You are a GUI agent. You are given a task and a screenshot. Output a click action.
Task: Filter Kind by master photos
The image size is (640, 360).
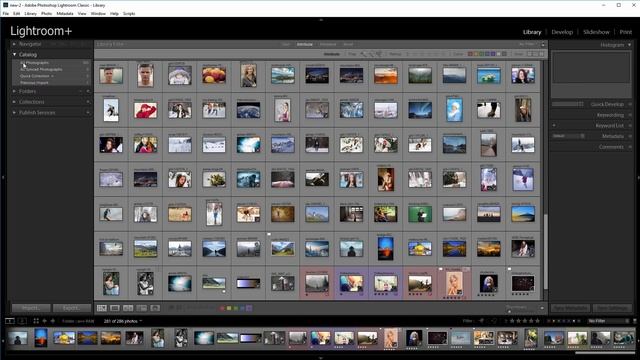(530, 54)
